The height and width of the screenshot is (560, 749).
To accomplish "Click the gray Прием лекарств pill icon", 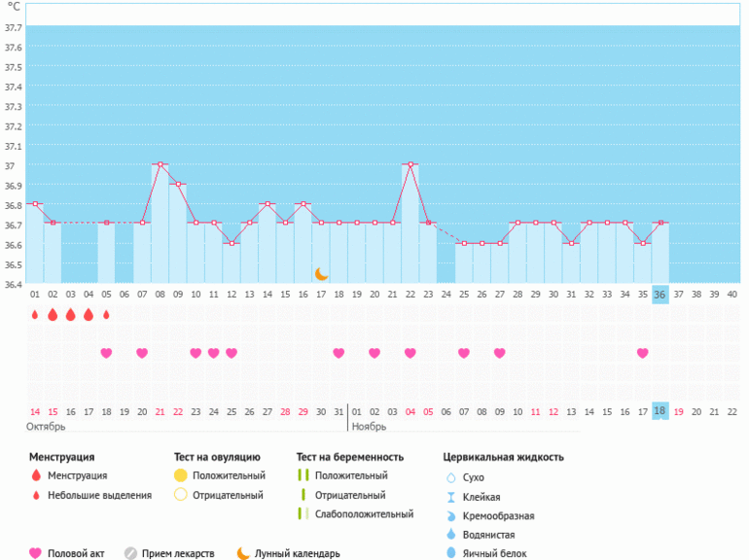I will pyautogui.click(x=131, y=553).
